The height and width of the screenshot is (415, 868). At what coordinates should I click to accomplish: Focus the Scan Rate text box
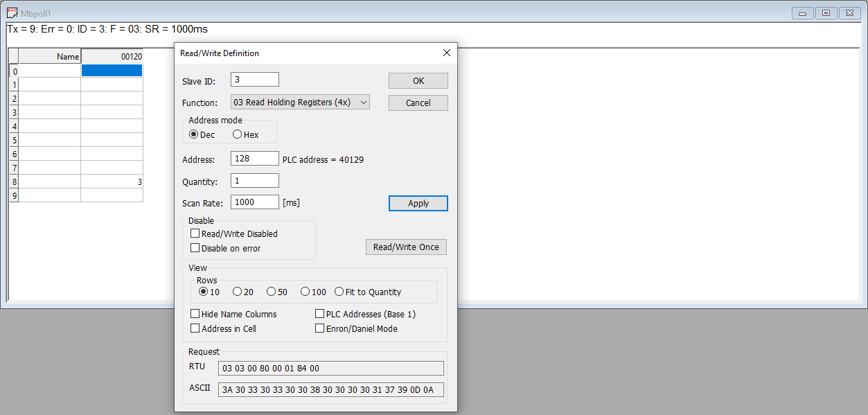click(x=254, y=202)
